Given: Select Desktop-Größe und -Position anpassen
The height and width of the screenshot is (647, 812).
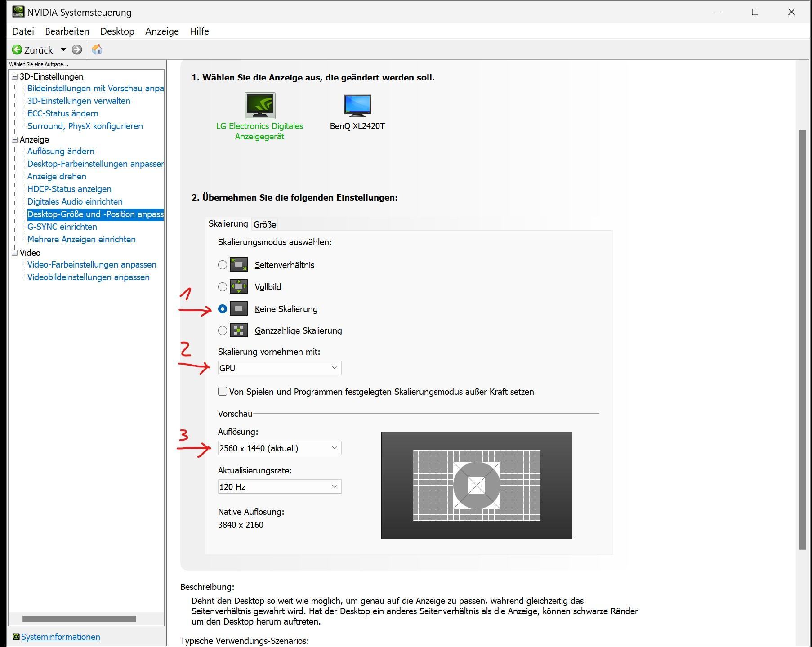Looking at the screenshot, I should click(x=95, y=214).
